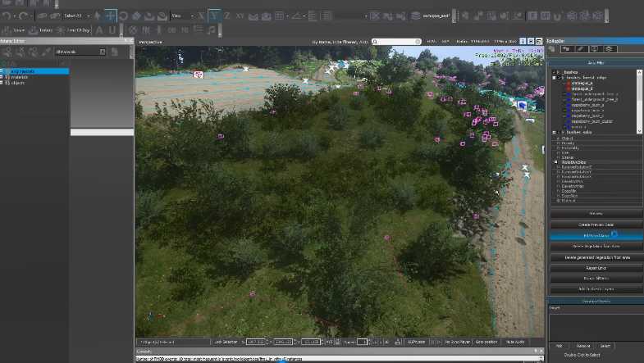Click Delete generated Vegetation from area
This screenshot has width=644, height=363.
(x=596, y=257)
